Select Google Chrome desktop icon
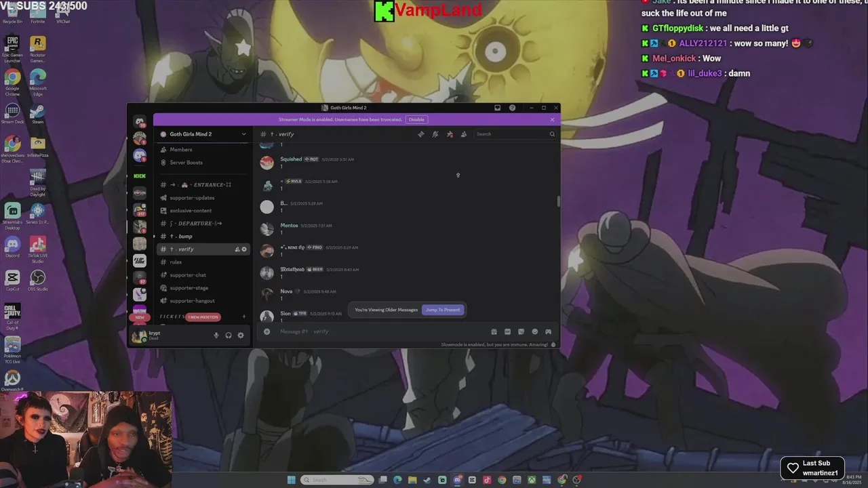 (12, 81)
